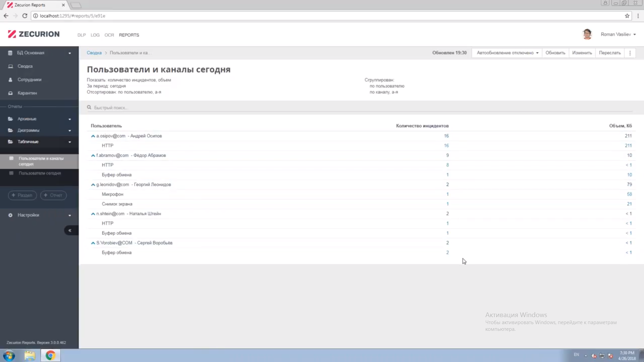Open Карантин quarantine sidebar item
Screen dimensions: 644x362
click(x=27, y=93)
